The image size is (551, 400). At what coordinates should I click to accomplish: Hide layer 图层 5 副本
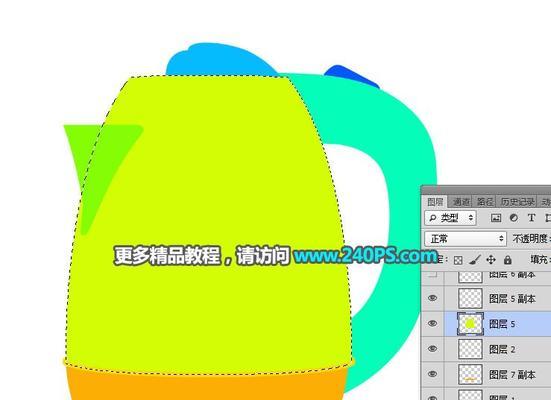433,298
